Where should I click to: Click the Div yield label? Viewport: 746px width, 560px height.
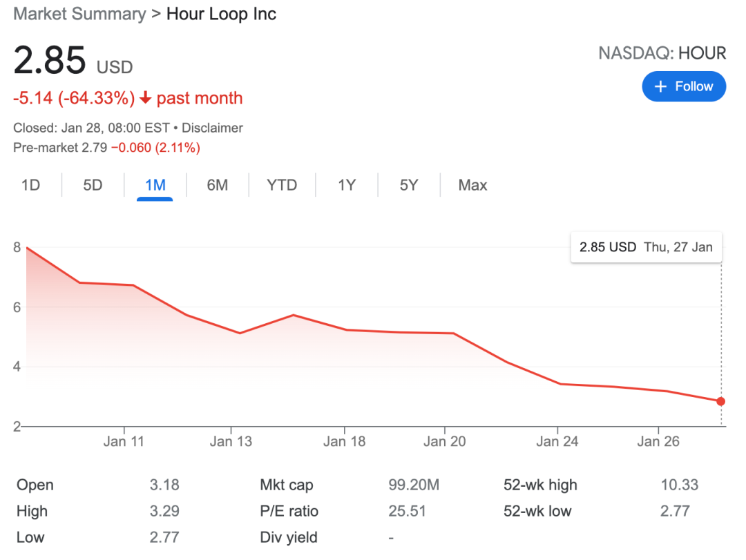point(289,538)
